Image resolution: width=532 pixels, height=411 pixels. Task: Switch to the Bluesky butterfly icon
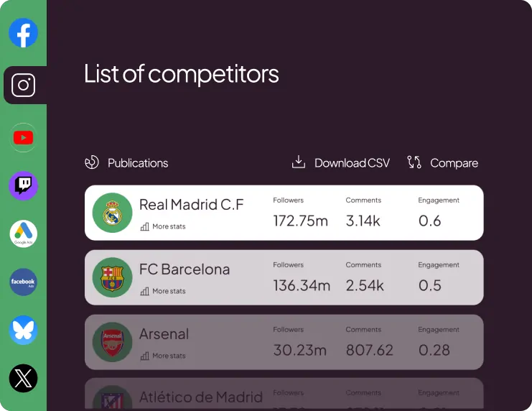[23, 331]
